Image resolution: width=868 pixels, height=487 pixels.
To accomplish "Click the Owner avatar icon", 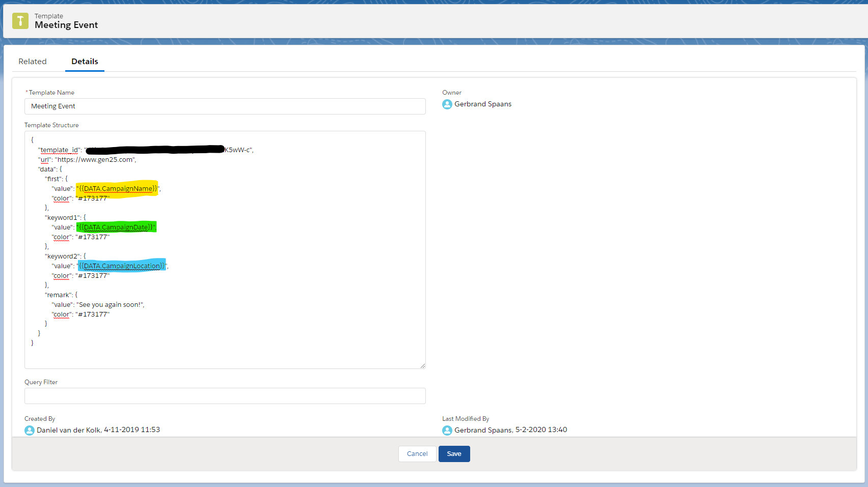I will [447, 104].
